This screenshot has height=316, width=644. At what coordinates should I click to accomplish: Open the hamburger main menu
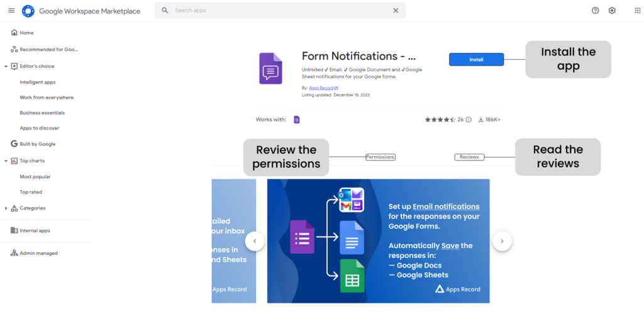pos(11,11)
